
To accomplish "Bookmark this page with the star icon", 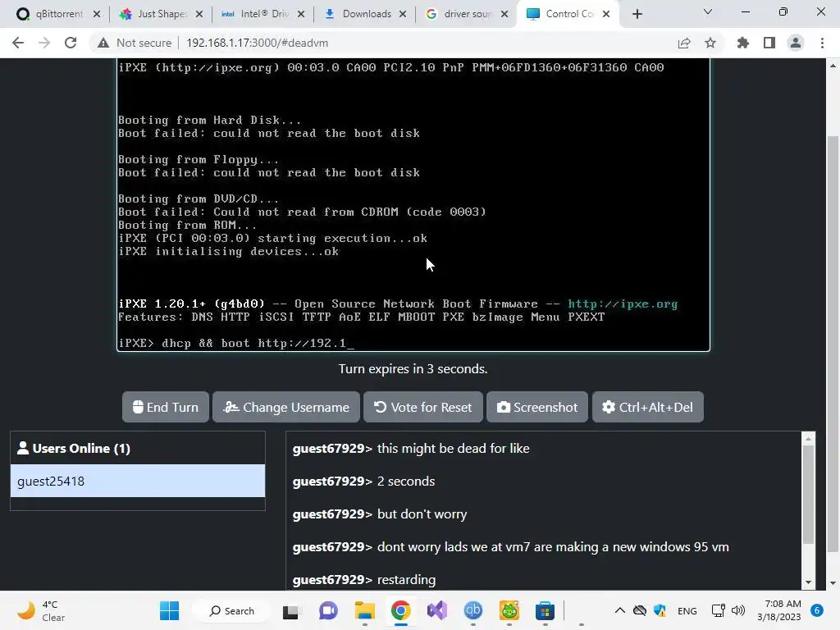I will [710, 43].
